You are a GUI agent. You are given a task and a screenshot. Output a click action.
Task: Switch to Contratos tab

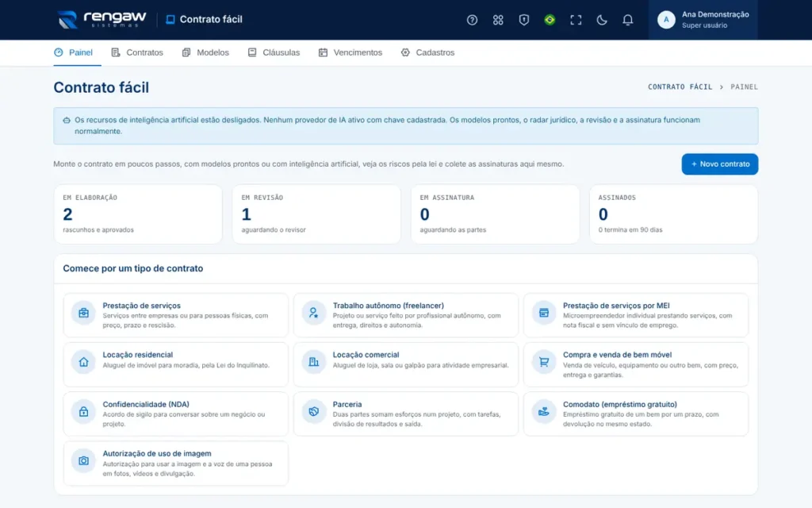[x=137, y=52]
